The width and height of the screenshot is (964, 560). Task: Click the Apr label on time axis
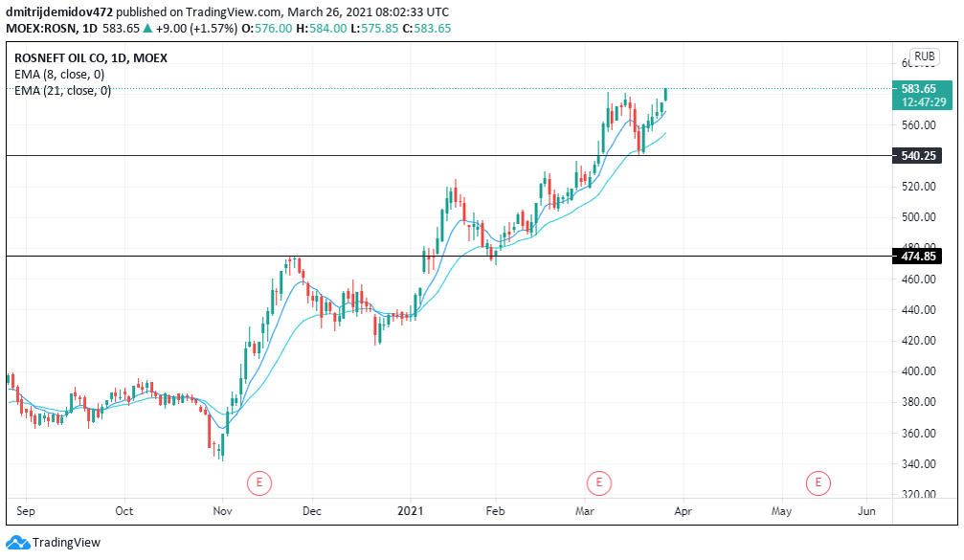(684, 511)
